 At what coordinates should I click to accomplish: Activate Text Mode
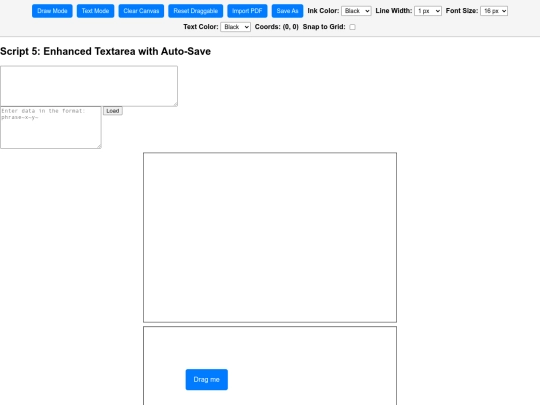click(95, 11)
